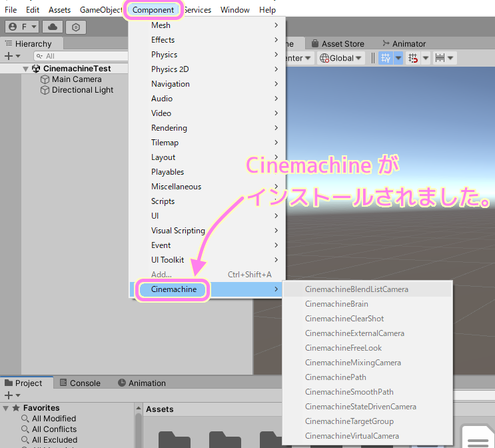Expand the Physics submenu
Image resolution: width=495 pixels, height=448 pixels.
pos(207,55)
